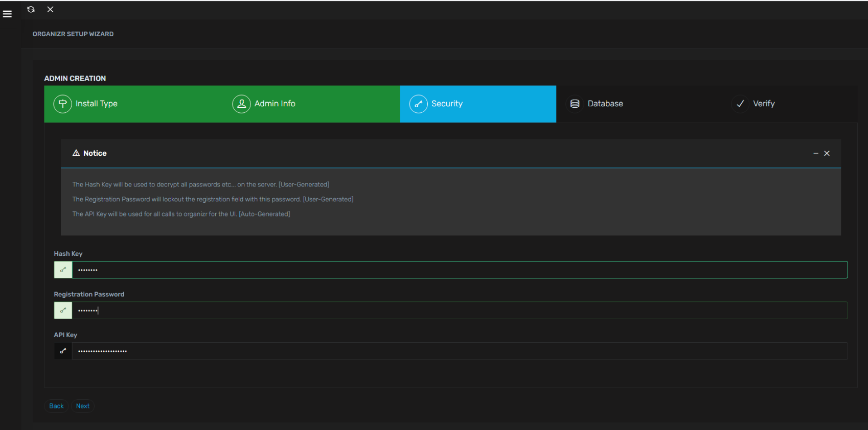Focus the API Key field
The image size is (868, 430).
[x=460, y=351]
